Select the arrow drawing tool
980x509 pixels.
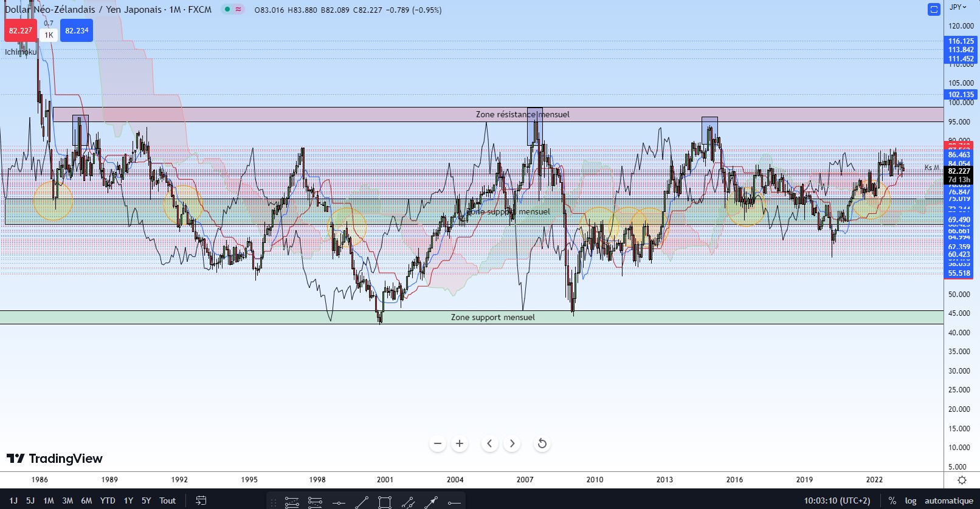pos(431,502)
